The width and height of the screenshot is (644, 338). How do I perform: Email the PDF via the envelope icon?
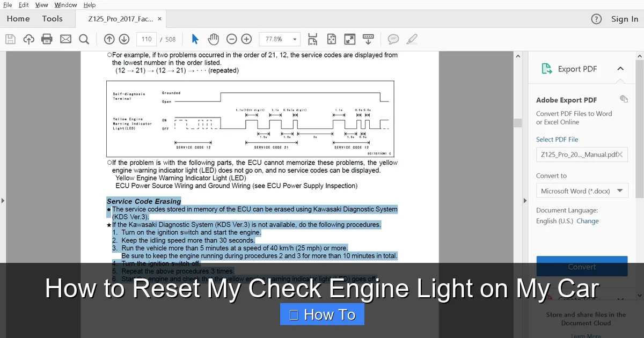point(65,39)
